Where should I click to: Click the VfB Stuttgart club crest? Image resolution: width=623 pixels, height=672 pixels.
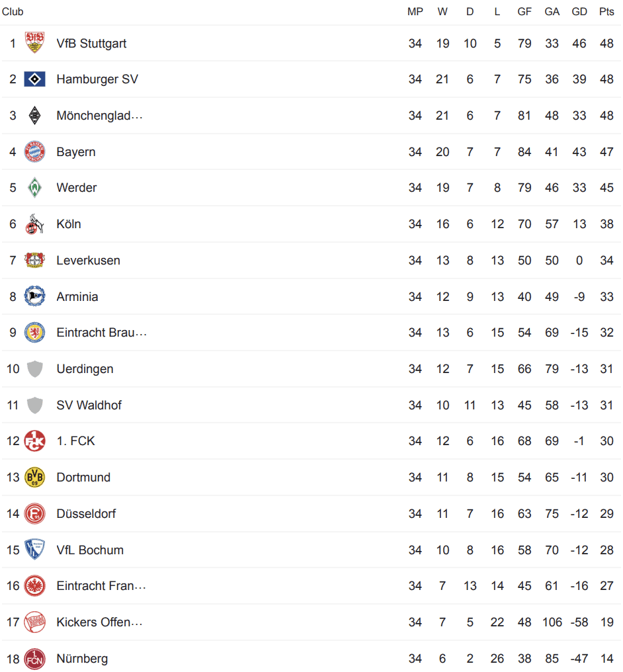(x=34, y=43)
